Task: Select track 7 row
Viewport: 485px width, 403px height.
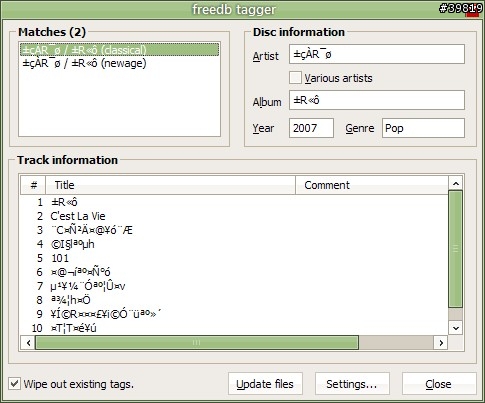Action: tap(234, 286)
